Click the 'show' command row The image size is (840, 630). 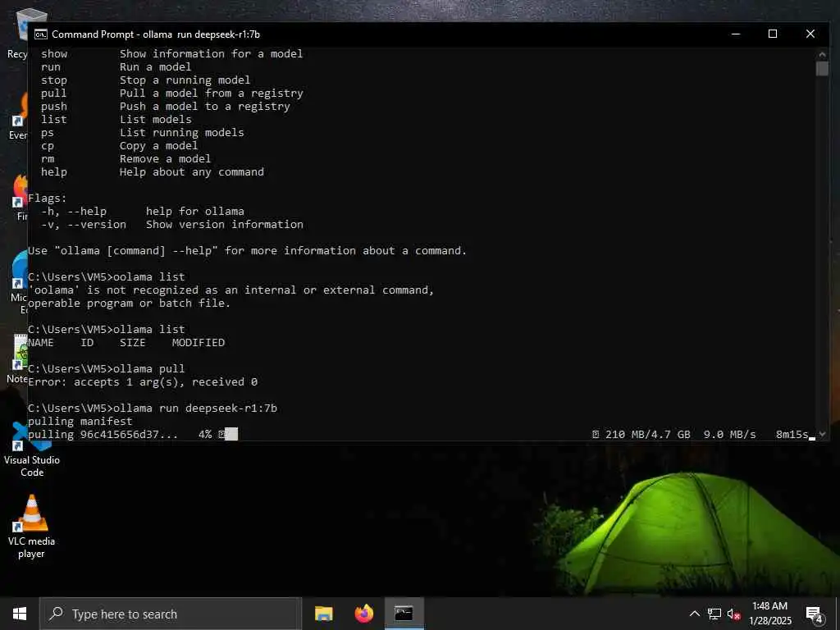[172, 53]
